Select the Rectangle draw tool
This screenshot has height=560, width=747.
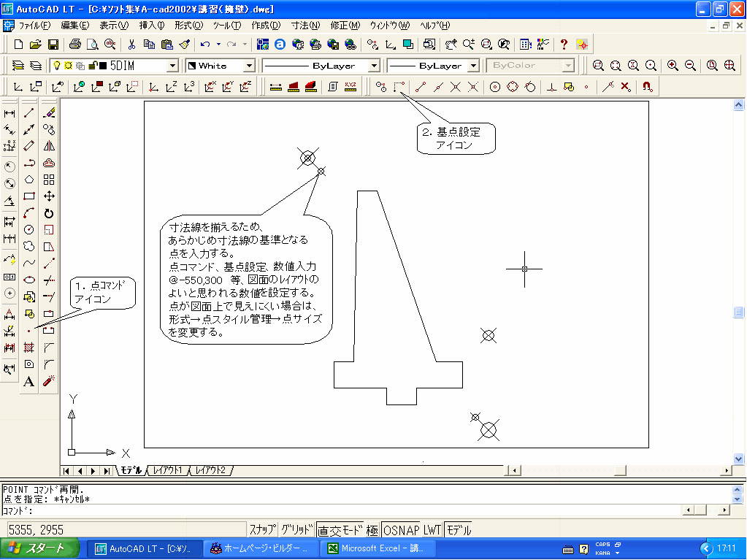click(29, 196)
